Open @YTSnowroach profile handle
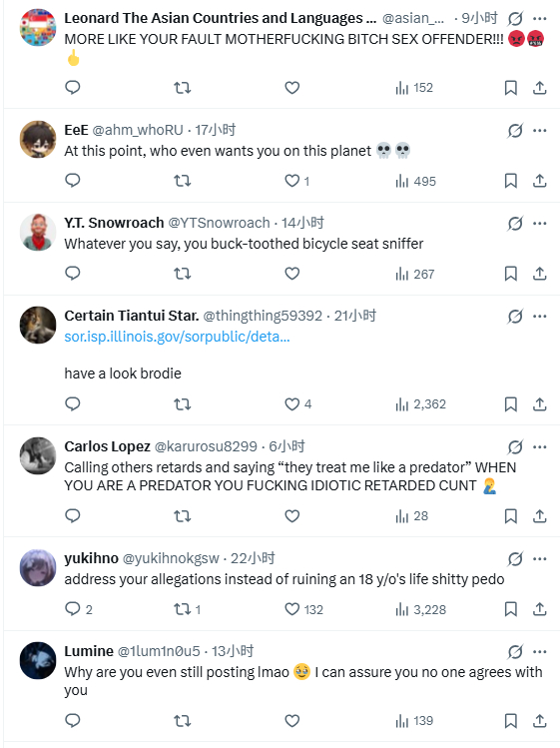560x748 pixels. [219, 223]
